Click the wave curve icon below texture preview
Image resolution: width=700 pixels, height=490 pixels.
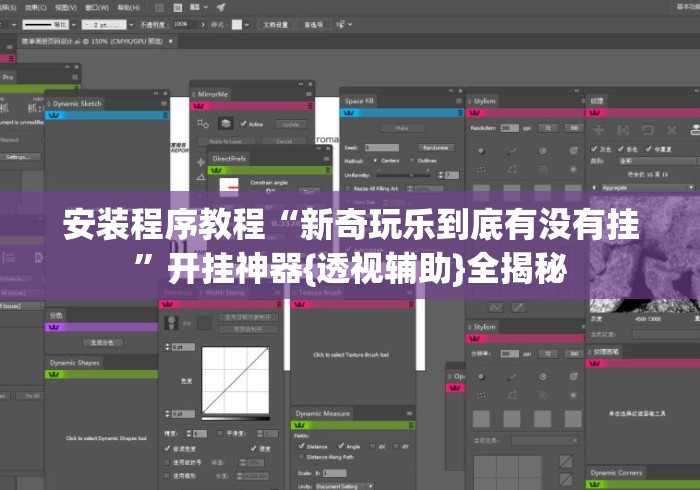coord(496,307)
